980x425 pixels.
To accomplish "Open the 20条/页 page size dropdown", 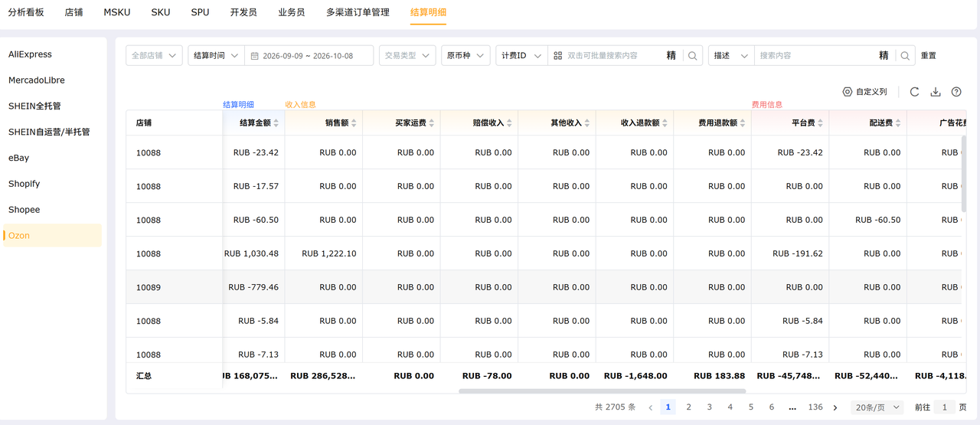I will (x=877, y=407).
